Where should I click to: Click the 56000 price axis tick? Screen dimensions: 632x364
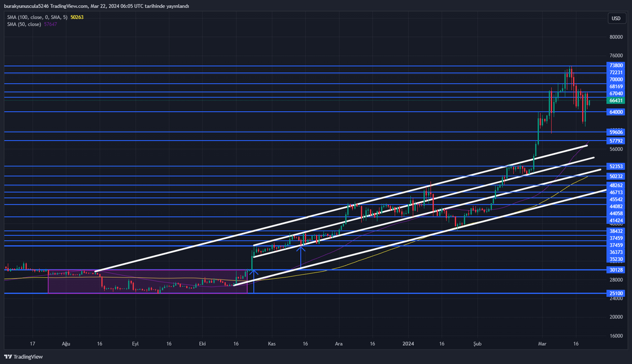pyautogui.click(x=616, y=149)
